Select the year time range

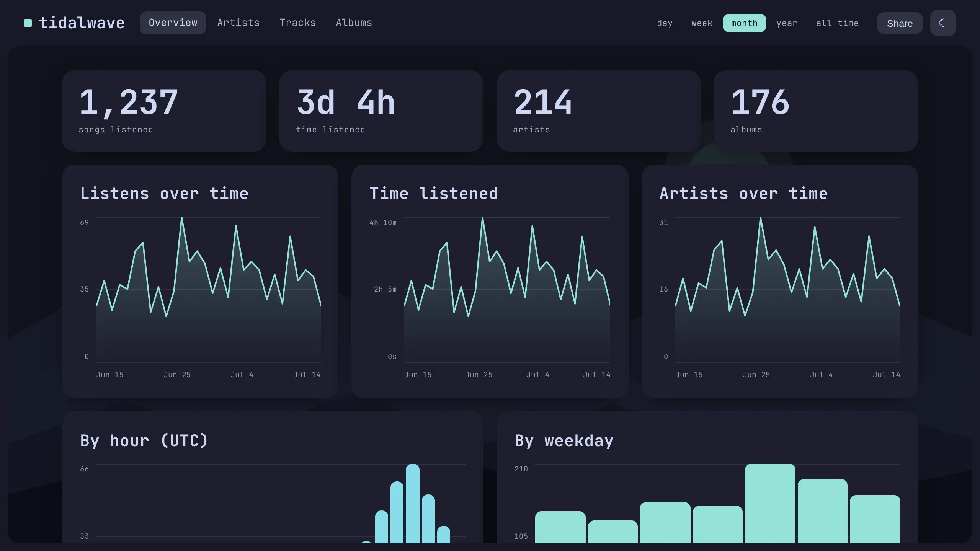787,23
